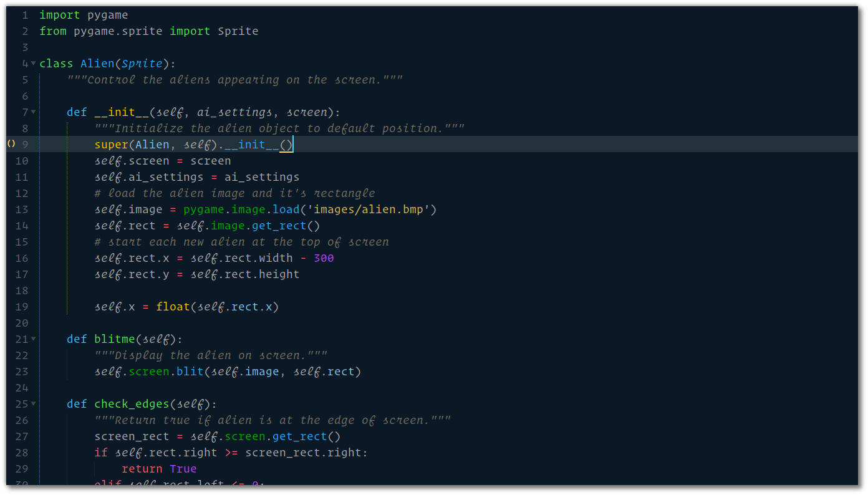Screen dimensions: 868x495
Task: Click the blit call on line 23
Action: [x=190, y=372]
